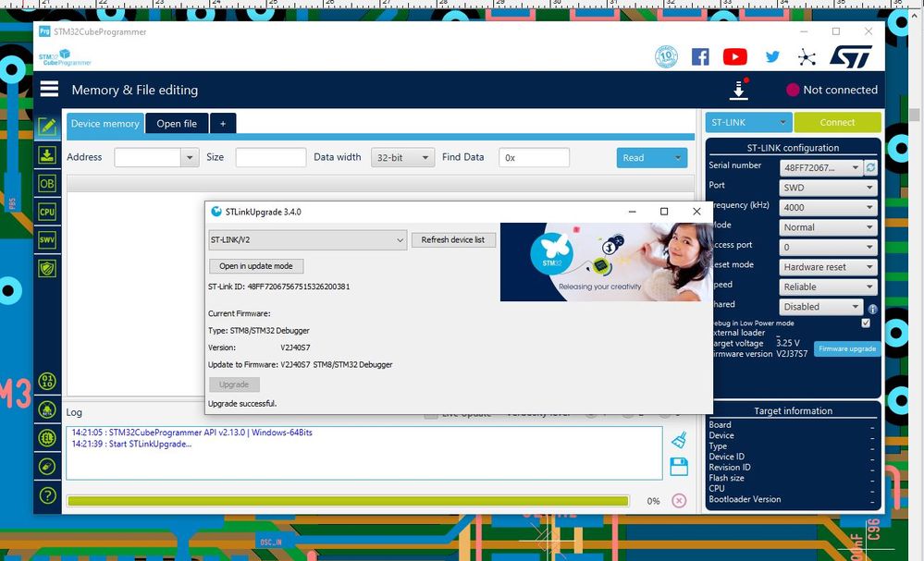Screen dimensions: 924x561
Task: Click the Size input field
Action: pyautogui.click(x=270, y=158)
